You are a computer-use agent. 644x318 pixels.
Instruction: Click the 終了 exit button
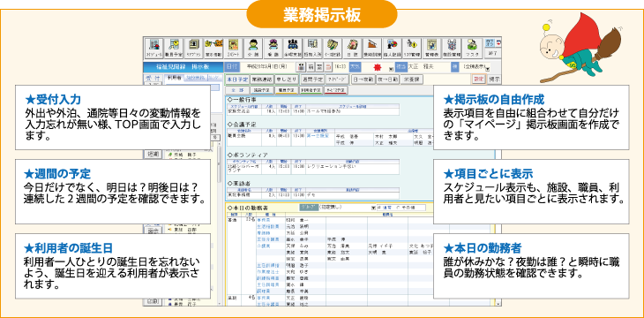(494, 54)
